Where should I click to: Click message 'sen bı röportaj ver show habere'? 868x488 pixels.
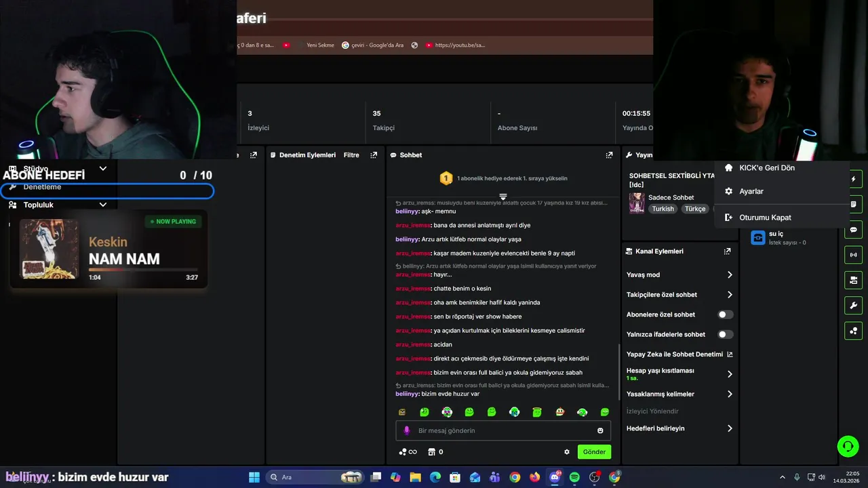(477, 317)
